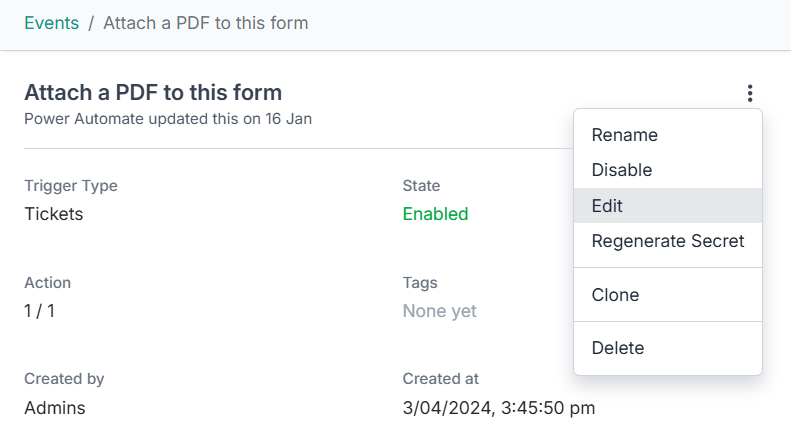Viewport: 791px width, 438px height.
Task: Click the 1 / 1 action count
Action: pos(39,311)
